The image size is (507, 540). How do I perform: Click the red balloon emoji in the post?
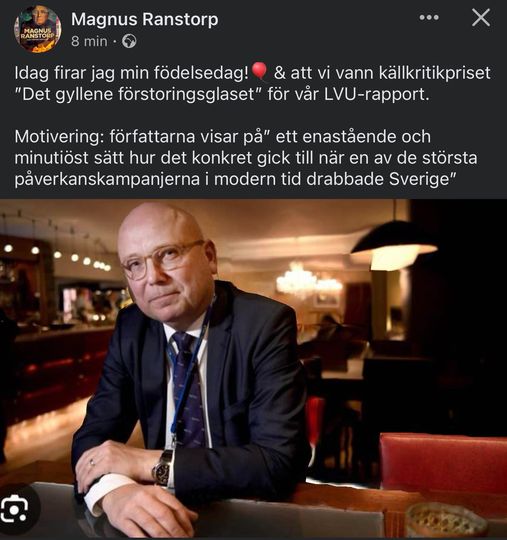(260, 71)
